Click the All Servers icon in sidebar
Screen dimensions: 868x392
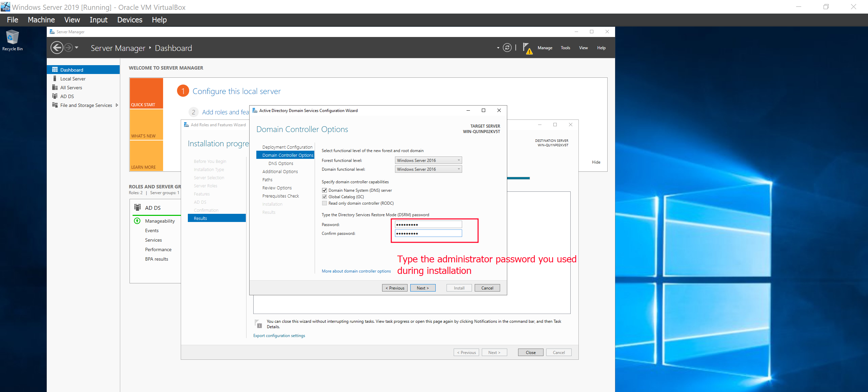pyautogui.click(x=55, y=87)
